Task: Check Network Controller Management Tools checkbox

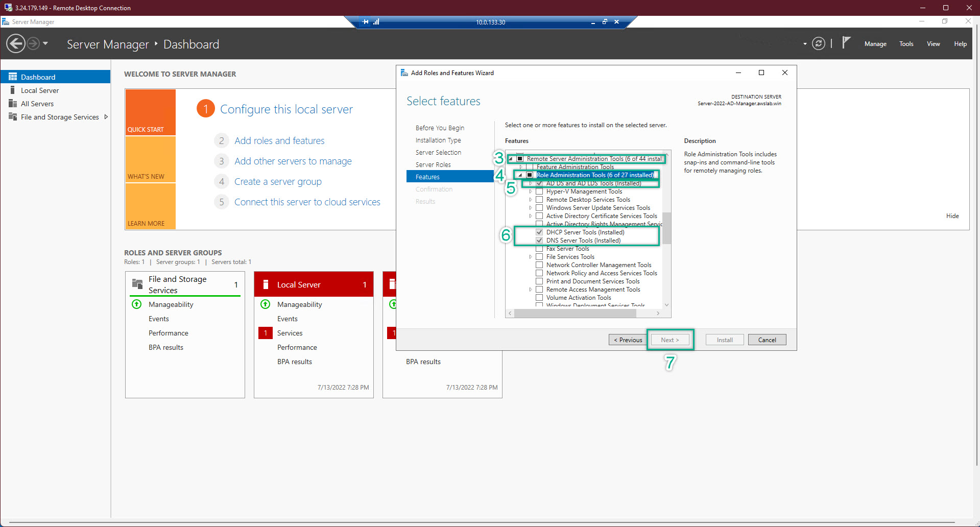Action: (x=539, y=265)
